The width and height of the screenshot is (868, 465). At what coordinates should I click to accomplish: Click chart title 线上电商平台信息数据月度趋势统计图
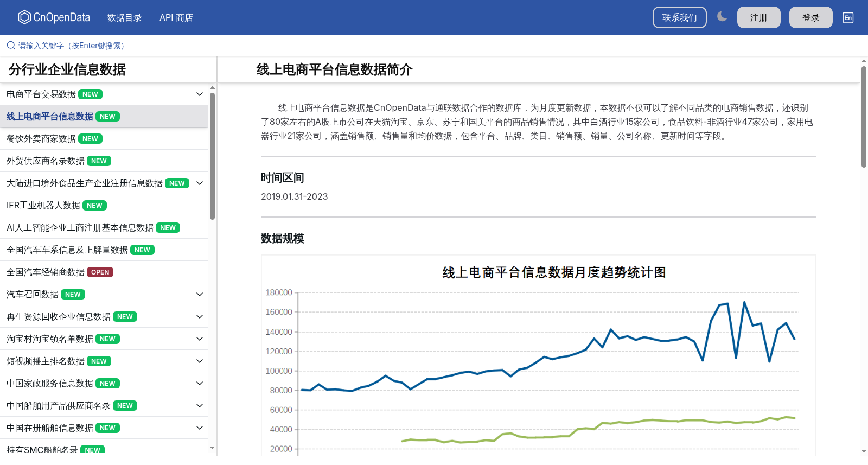554,272
